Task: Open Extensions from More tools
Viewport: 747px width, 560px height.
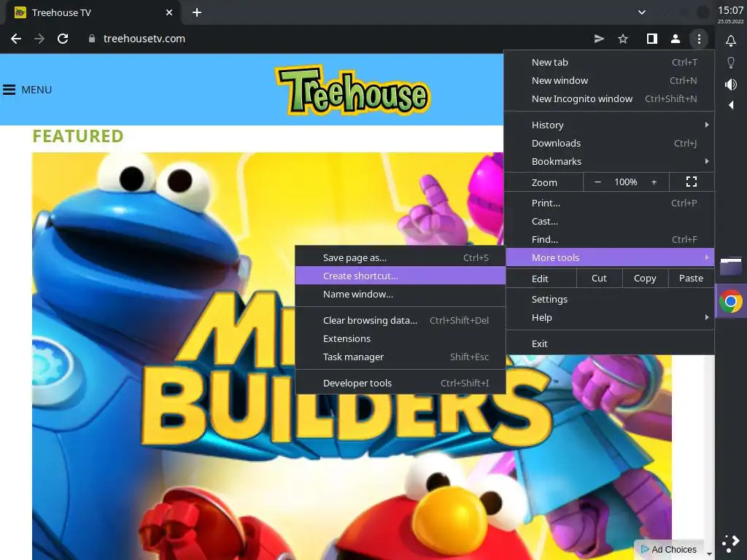Action: click(400, 338)
